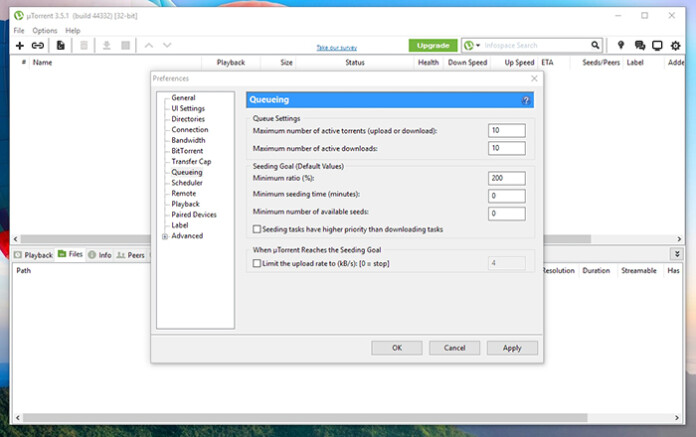Select UI Settings in preferences tree
The height and width of the screenshot is (437, 696).
click(188, 108)
